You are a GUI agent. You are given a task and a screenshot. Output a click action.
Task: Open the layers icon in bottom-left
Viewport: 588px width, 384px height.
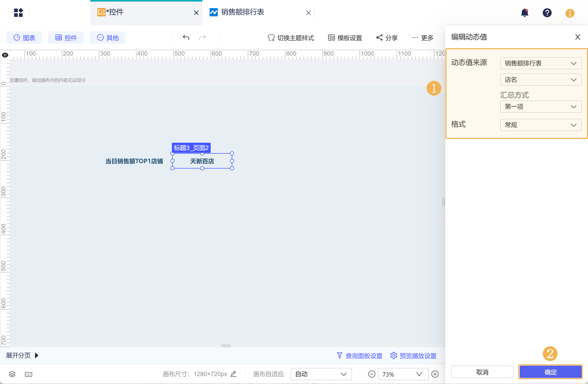pos(12,374)
